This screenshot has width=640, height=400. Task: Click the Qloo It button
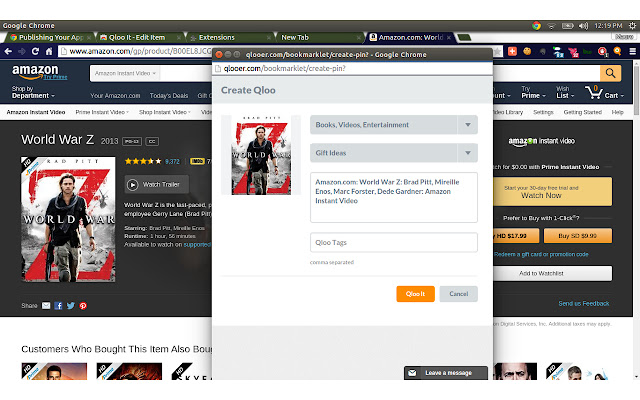coord(415,294)
